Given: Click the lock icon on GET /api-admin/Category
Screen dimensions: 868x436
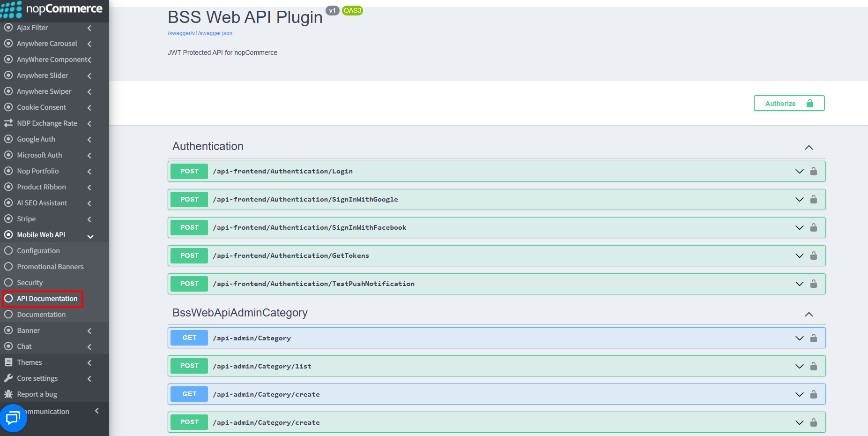Looking at the screenshot, I should 814,338.
